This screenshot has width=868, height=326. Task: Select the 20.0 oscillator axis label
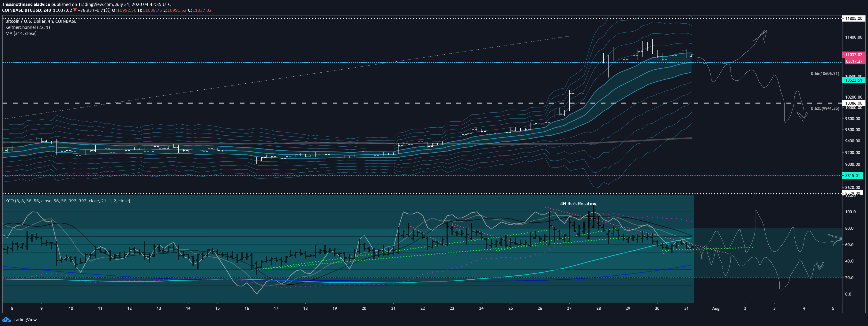pyautogui.click(x=849, y=278)
